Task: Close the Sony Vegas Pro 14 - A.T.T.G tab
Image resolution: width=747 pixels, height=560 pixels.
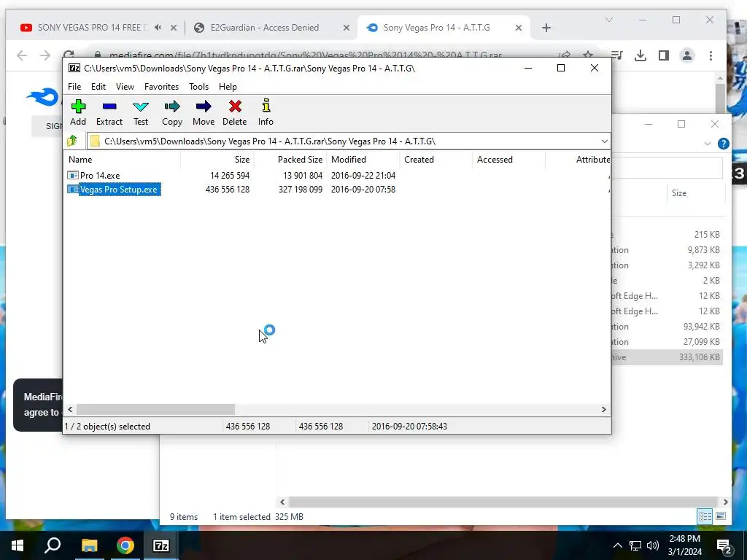Action: pos(519,28)
